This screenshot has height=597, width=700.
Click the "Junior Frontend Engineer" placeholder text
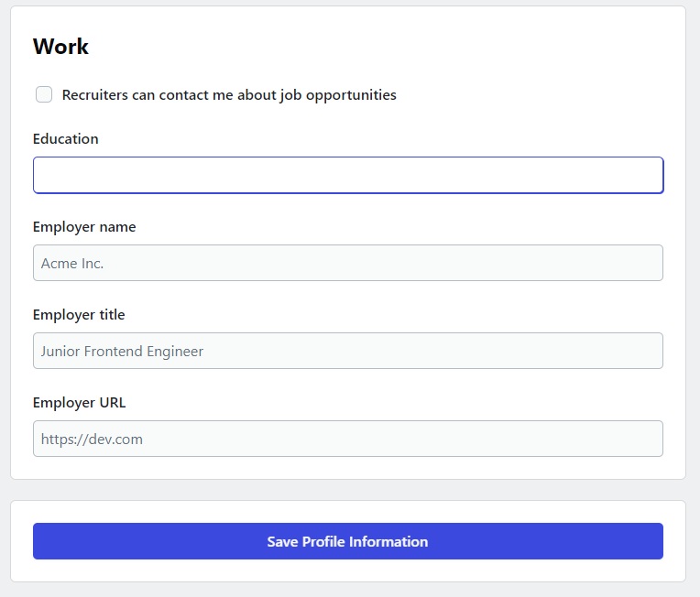click(122, 351)
